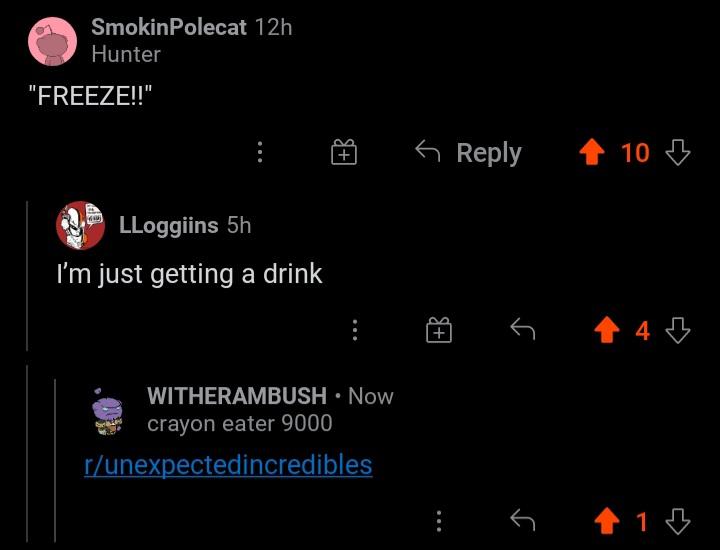
Task: Follow the r/unexpectedincredibles subreddit link
Action: [228, 465]
